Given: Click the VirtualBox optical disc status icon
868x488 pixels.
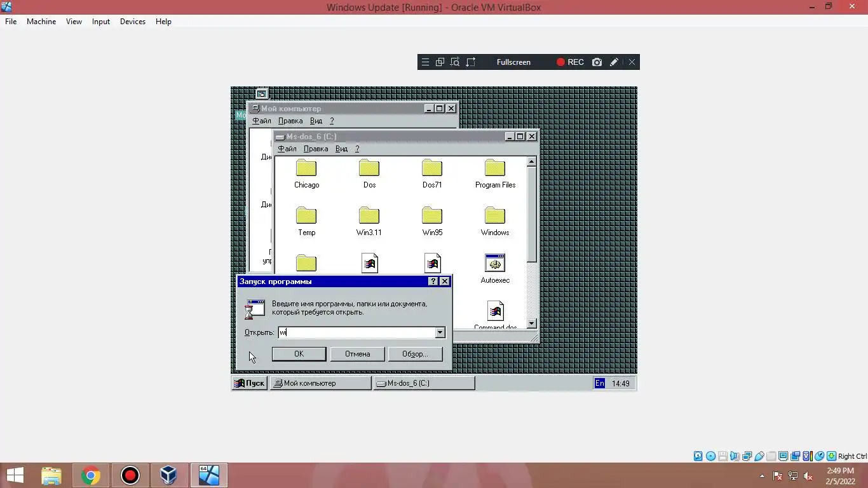Looking at the screenshot, I should 710,456.
